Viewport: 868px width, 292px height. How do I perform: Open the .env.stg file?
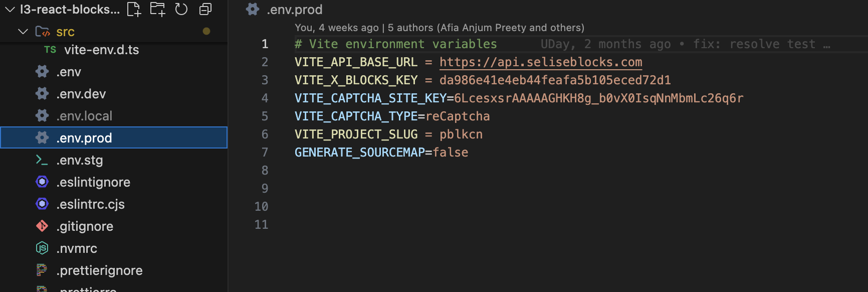(x=80, y=160)
